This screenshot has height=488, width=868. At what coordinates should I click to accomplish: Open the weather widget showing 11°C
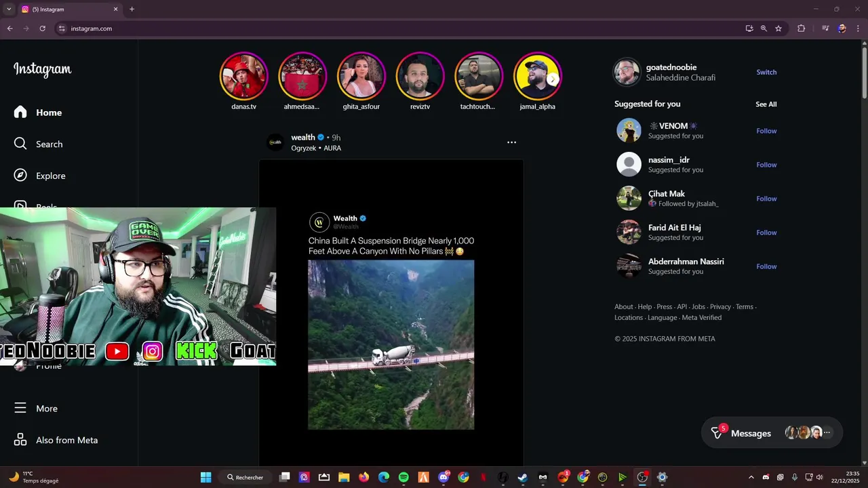point(34,477)
